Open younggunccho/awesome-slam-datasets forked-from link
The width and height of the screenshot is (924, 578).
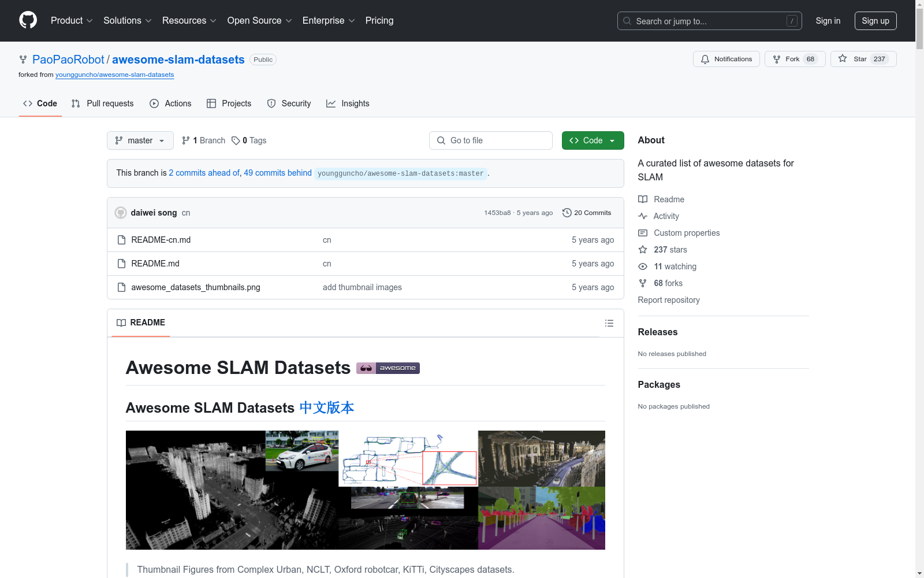[x=114, y=75]
